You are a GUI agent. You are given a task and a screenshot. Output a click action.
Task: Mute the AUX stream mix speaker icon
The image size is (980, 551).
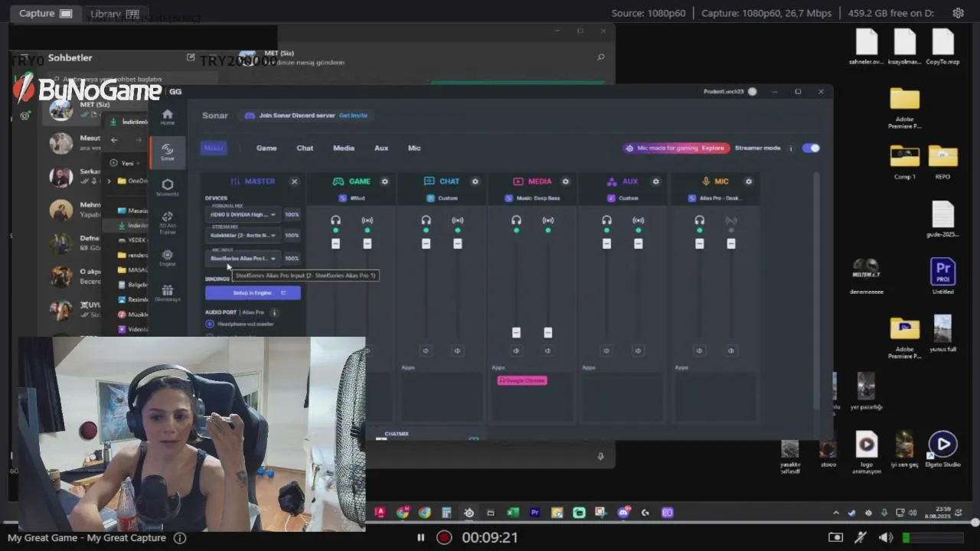[638, 350]
